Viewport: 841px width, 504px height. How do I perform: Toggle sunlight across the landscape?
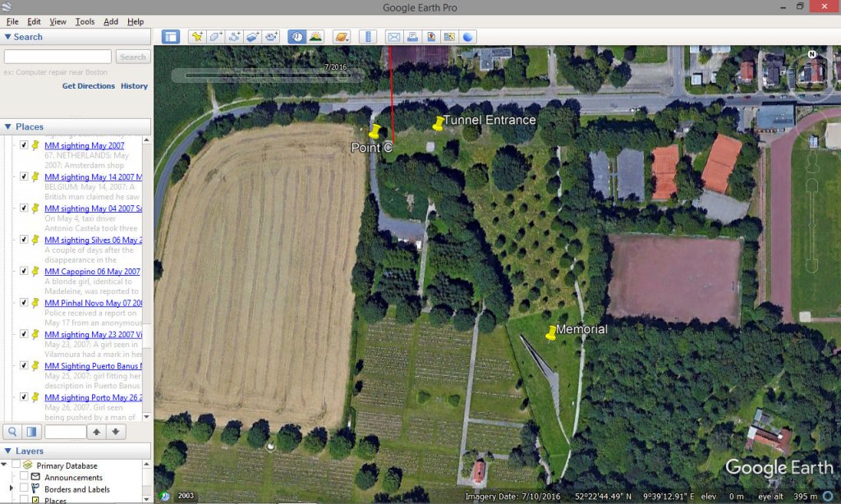[x=315, y=36]
